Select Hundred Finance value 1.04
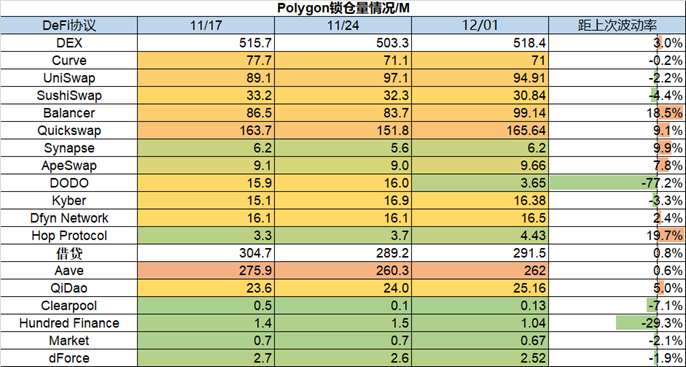Image resolution: width=686 pixels, height=367 pixels. point(480,323)
